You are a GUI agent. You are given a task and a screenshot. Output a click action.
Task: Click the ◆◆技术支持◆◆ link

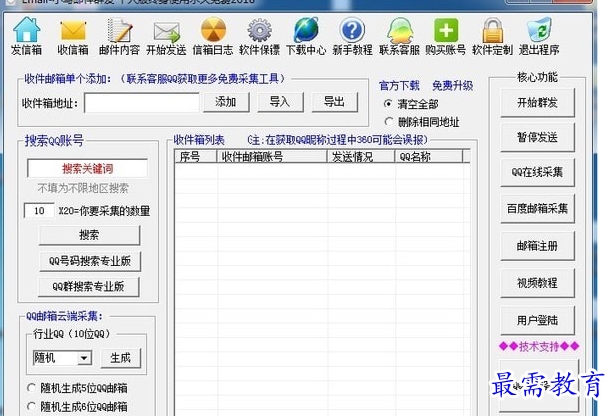539,346
